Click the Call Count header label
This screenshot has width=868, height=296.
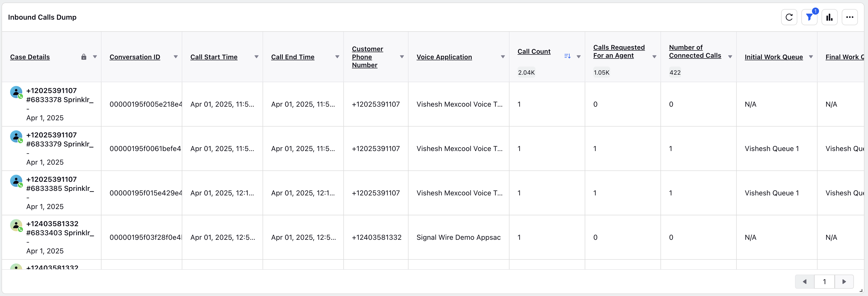click(x=534, y=51)
